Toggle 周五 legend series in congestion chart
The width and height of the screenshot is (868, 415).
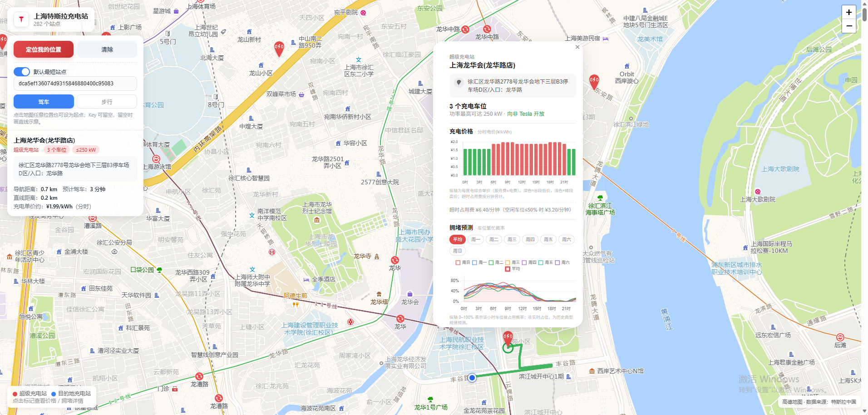[x=546, y=262]
